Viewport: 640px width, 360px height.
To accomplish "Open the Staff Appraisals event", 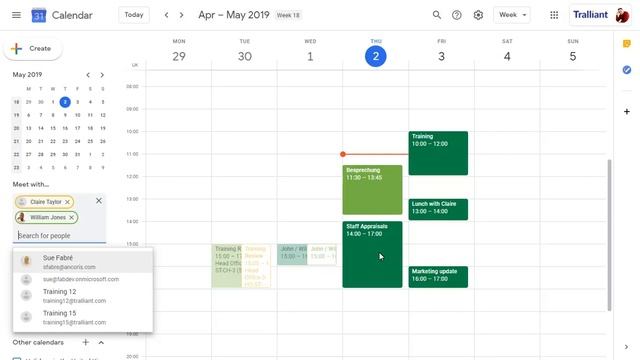I will [372, 254].
